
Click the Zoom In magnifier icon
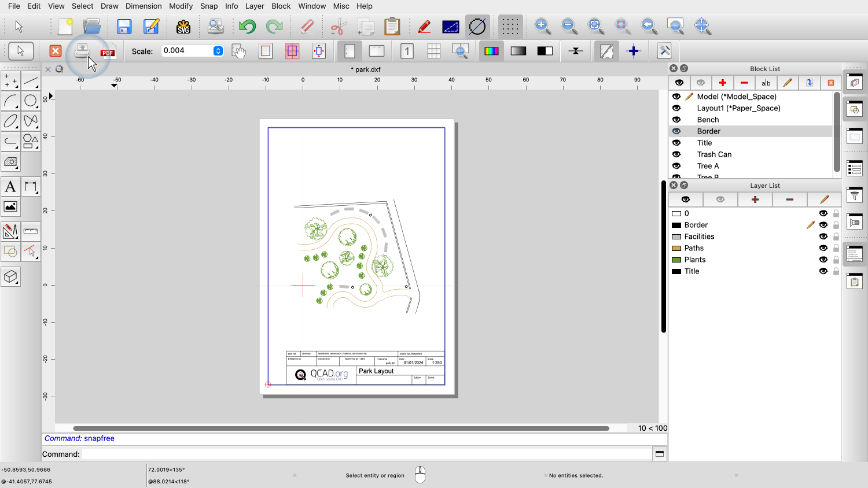point(542,26)
